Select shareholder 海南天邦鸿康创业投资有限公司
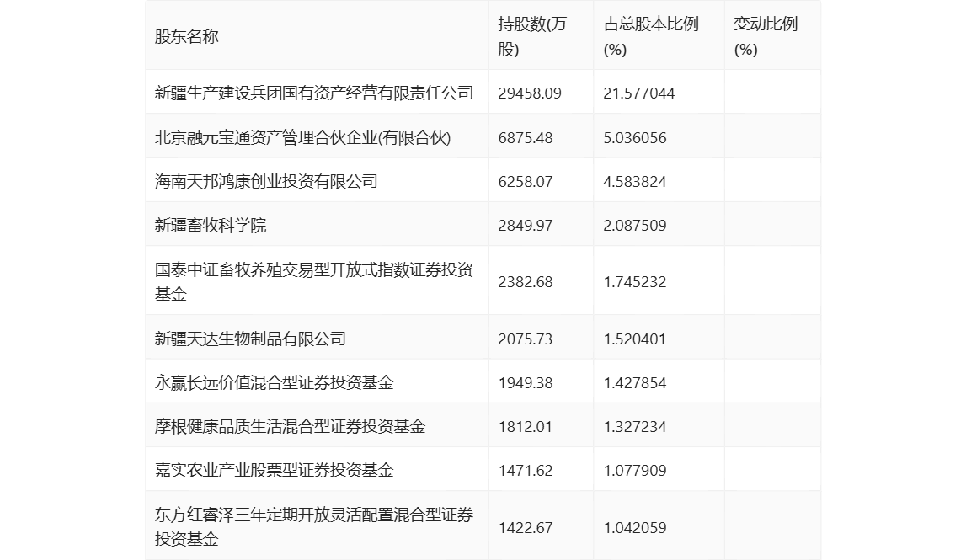Image resolution: width=966 pixels, height=560 pixels. (266, 181)
